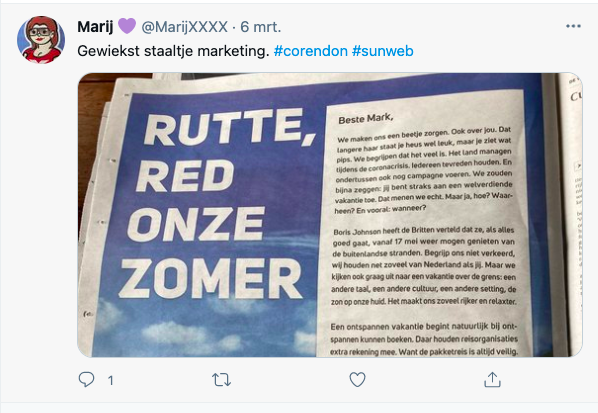Click Marij's cartoon profile avatar
This screenshot has width=598, height=413.
tap(41, 39)
